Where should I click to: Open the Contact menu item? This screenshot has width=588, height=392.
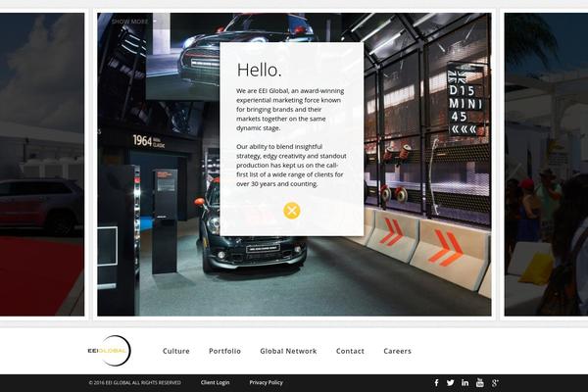[x=350, y=351]
